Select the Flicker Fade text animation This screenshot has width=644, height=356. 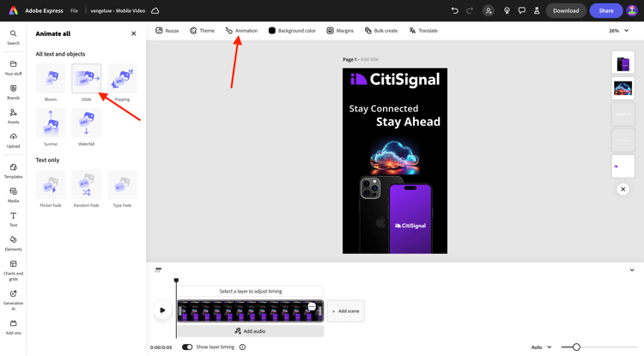51,184
